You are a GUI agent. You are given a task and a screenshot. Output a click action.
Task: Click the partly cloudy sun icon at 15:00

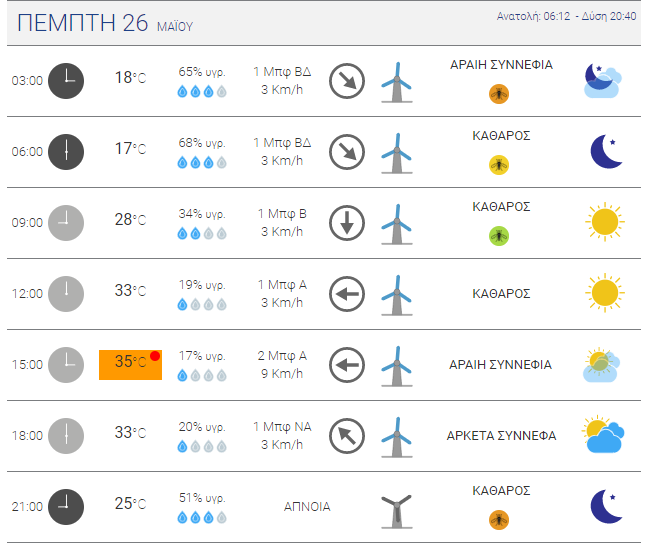603,365
